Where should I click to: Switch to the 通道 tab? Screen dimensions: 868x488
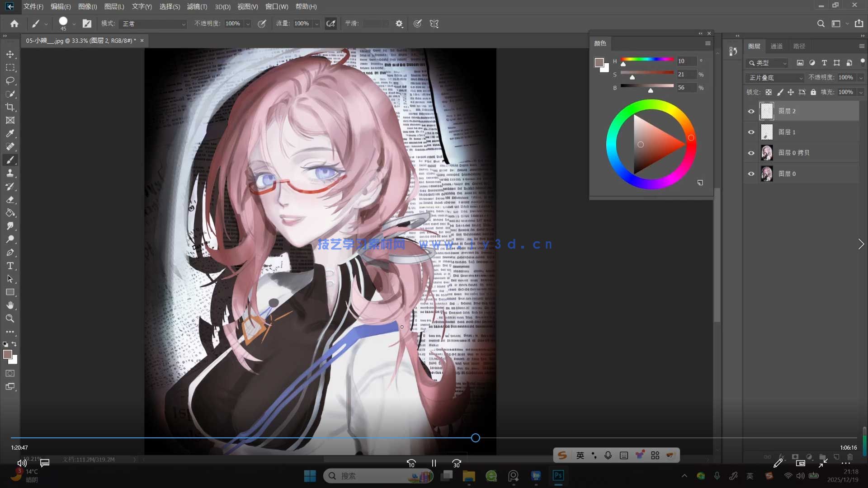click(776, 46)
